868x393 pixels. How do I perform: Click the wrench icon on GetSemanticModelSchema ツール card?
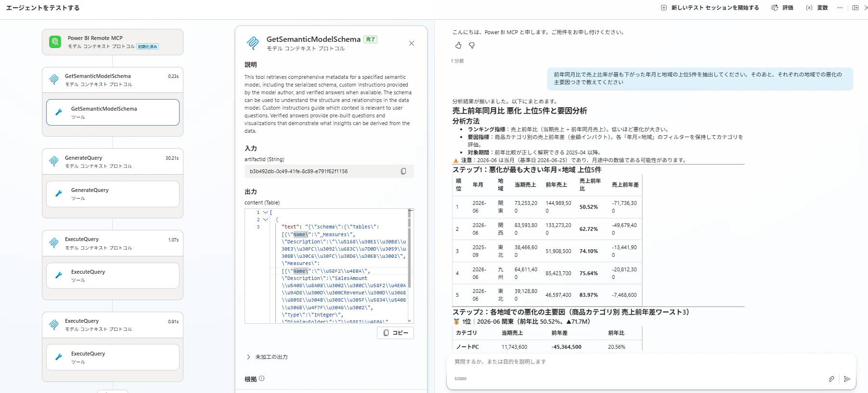click(59, 112)
